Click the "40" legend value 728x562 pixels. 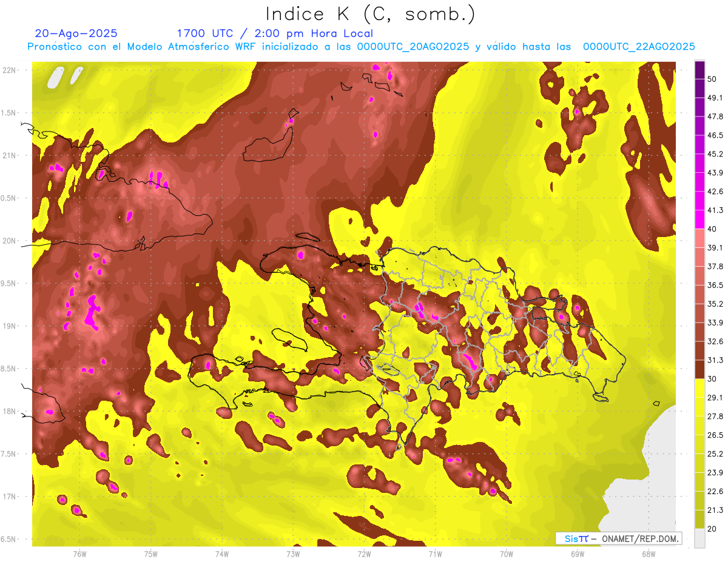pyautogui.click(x=713, y=229)
